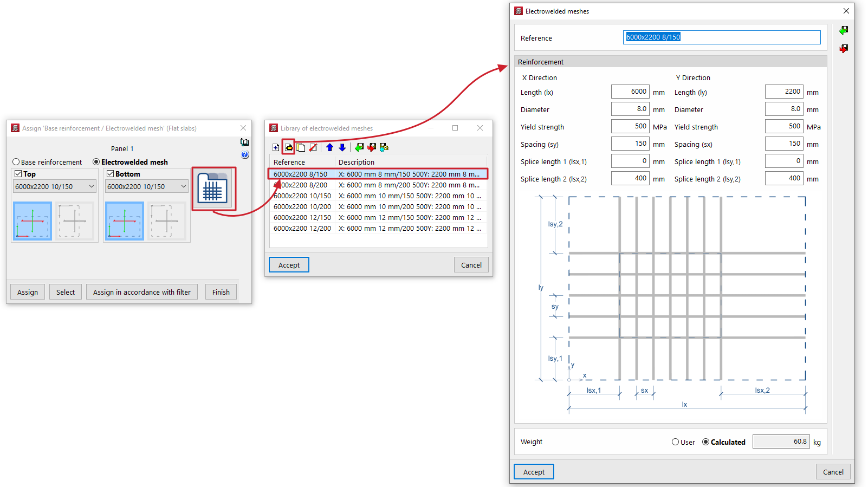Click the edit mesh icon in library toolbar
868x487 pixels.
pos(288,147)
